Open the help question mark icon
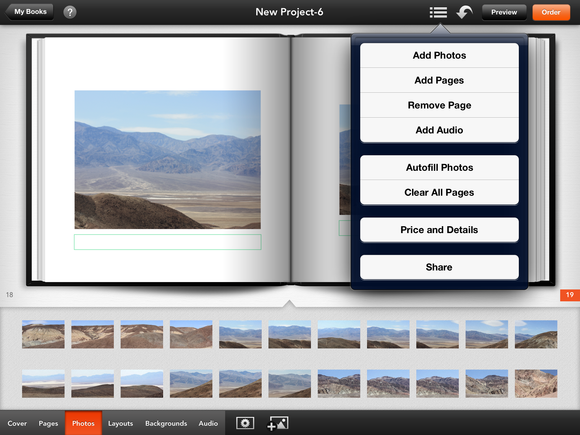 coord(70,12)
